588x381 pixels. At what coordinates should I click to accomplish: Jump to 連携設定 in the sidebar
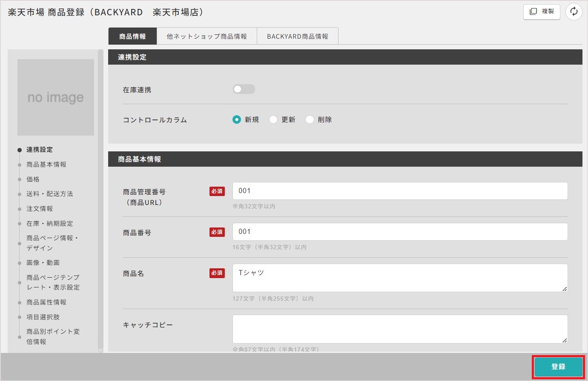pyautogui.click(x=40, y=150)
